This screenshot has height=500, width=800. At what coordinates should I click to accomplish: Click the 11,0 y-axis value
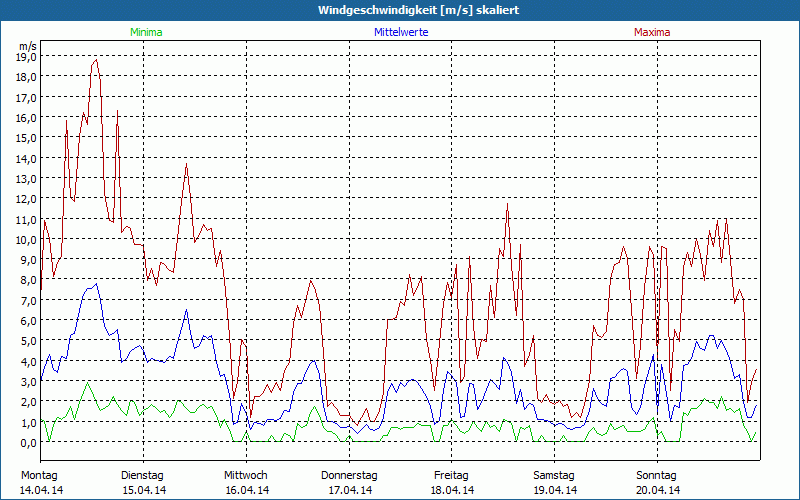[26, 219]
